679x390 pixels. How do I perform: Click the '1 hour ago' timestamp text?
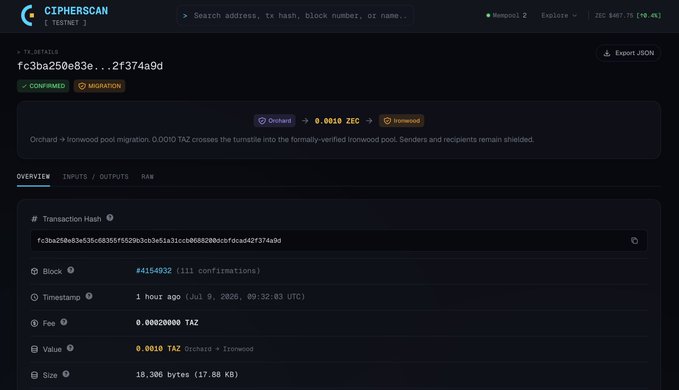click(x=158, y=297)
